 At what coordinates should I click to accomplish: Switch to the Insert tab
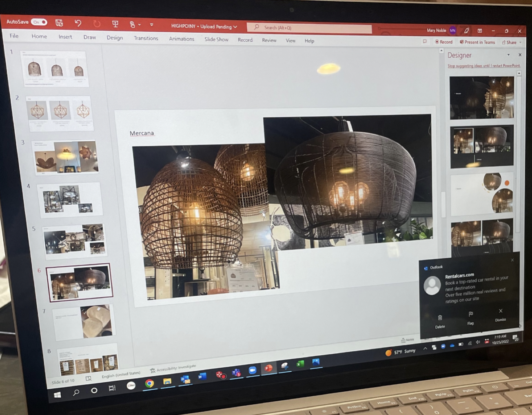click(x=65, y=37)
